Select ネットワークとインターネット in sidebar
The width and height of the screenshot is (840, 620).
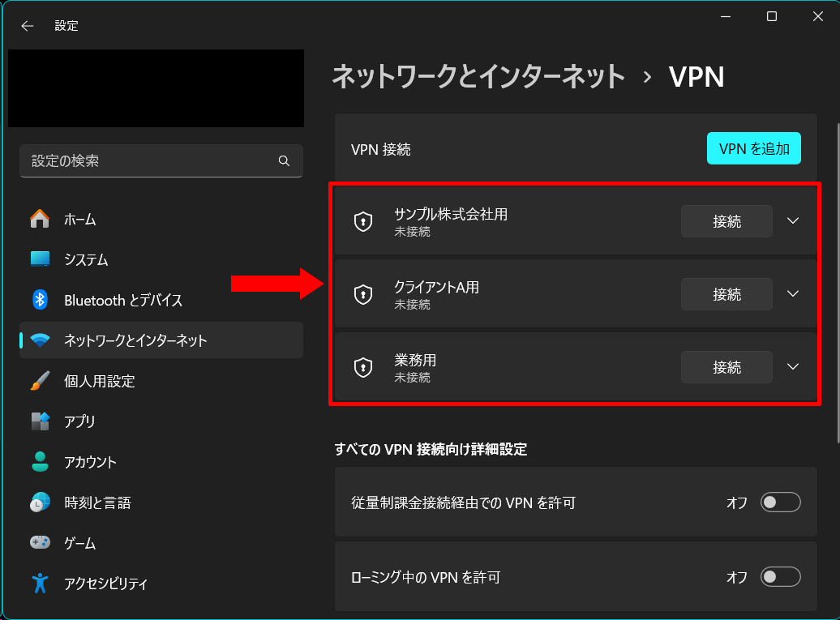pos(130,340)
